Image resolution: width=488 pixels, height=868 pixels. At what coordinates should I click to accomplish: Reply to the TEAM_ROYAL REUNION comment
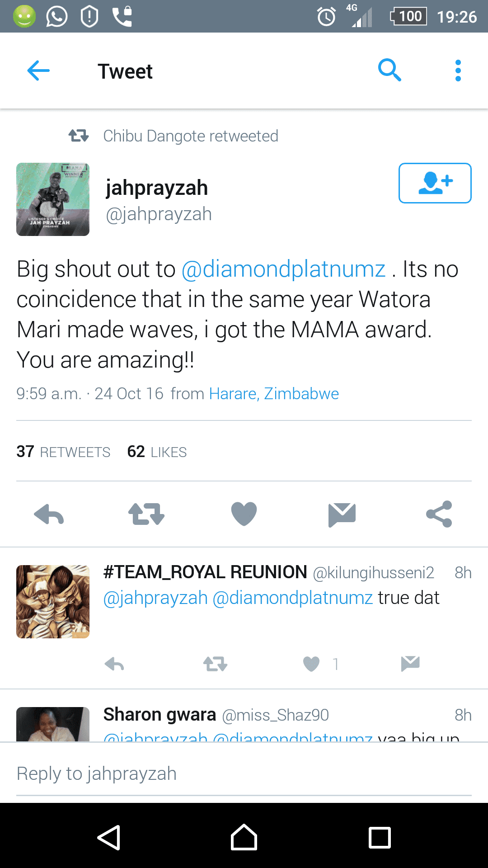[x=114, y=664]
